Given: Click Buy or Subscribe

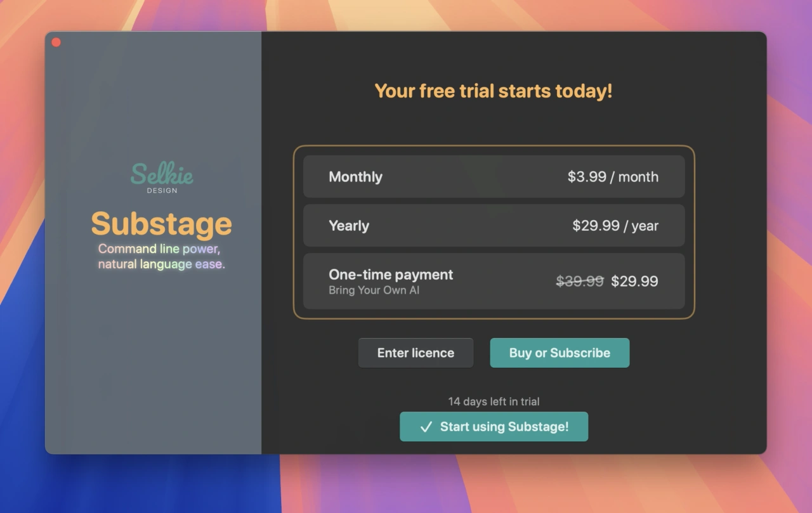Looking at the screenshot, I should click(560, 353).
